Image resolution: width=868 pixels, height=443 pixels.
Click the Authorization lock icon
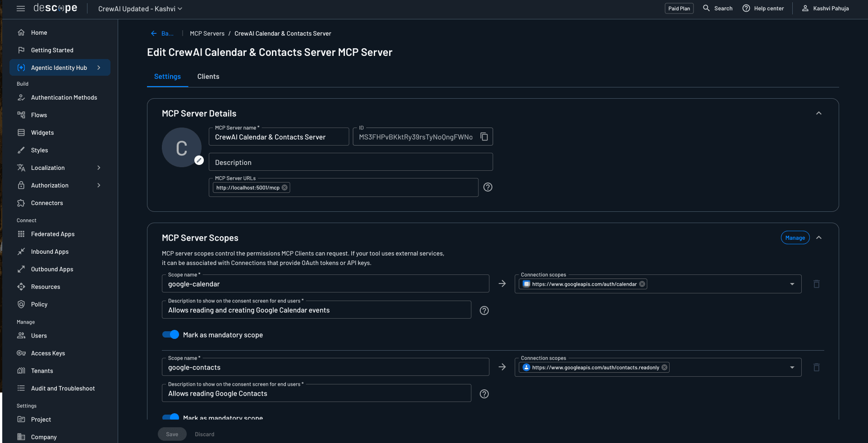click(x=21, y=185)
